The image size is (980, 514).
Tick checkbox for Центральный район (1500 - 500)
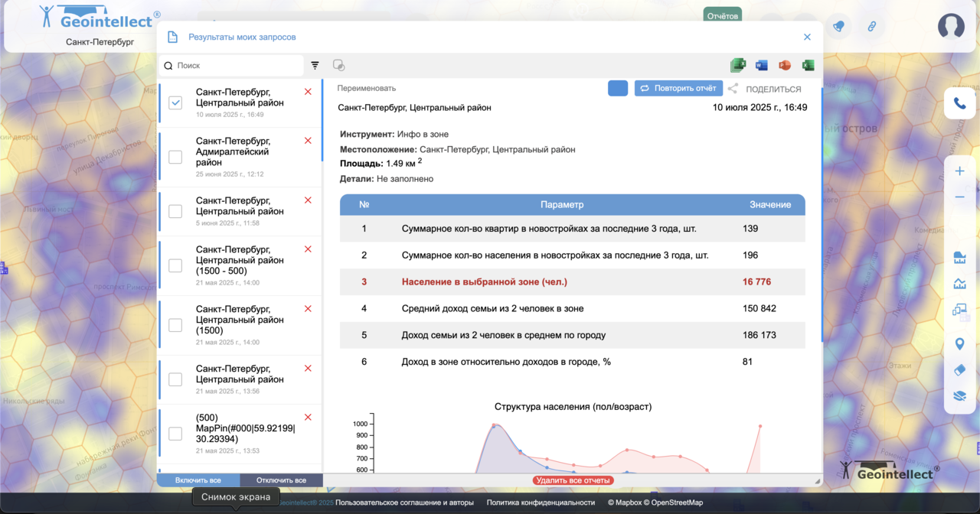click(175, 265)
